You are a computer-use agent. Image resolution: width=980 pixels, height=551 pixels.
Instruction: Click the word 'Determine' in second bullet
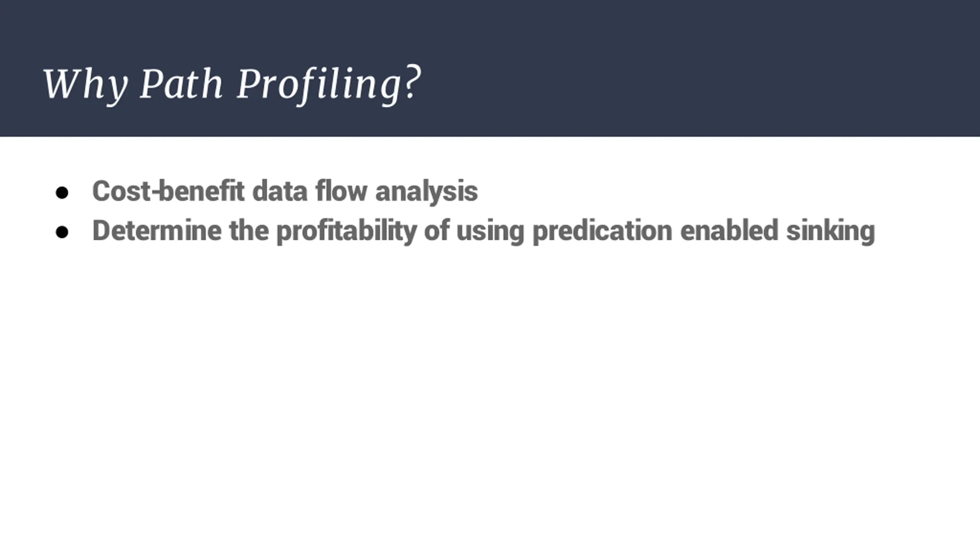pyautogui.click(x=157, y=230)
